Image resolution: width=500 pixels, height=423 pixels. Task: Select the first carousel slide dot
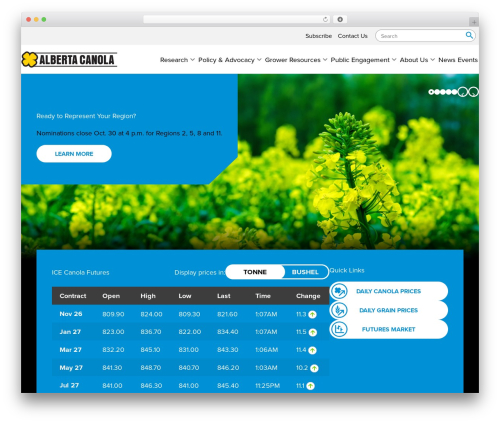pyautogui.click(x=431, y=92)
